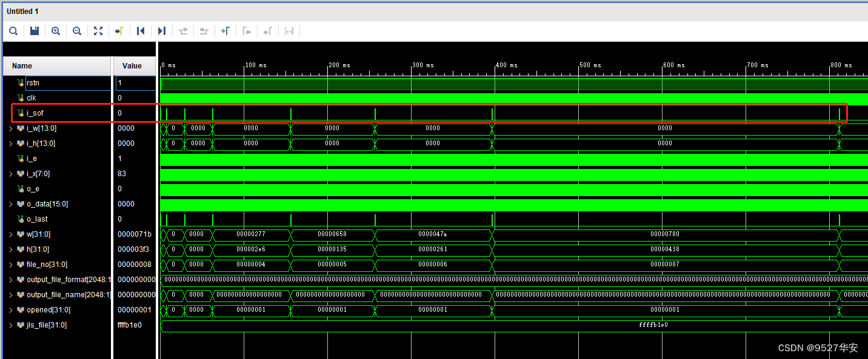The image size is (868, 359).
Task: Click waveform segment 00000007 in file_no row
Action: click(x=665, y=265)
